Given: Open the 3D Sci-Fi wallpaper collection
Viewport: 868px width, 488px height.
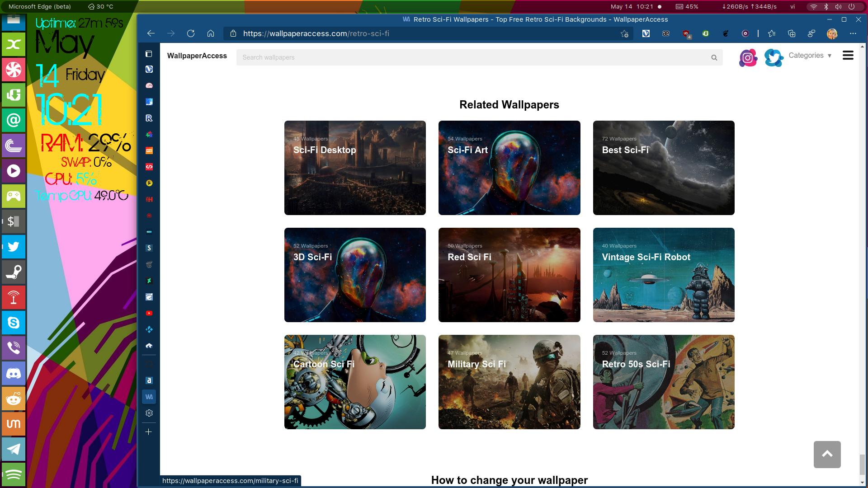Looking at the screenshot, I should pos(355,275).
